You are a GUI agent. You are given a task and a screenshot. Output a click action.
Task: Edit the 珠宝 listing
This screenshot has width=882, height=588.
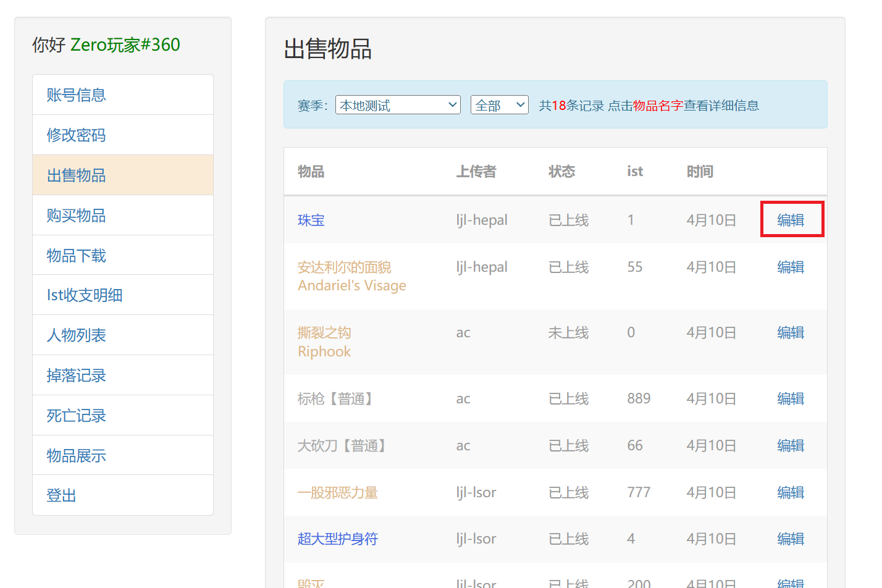[791, 220]
